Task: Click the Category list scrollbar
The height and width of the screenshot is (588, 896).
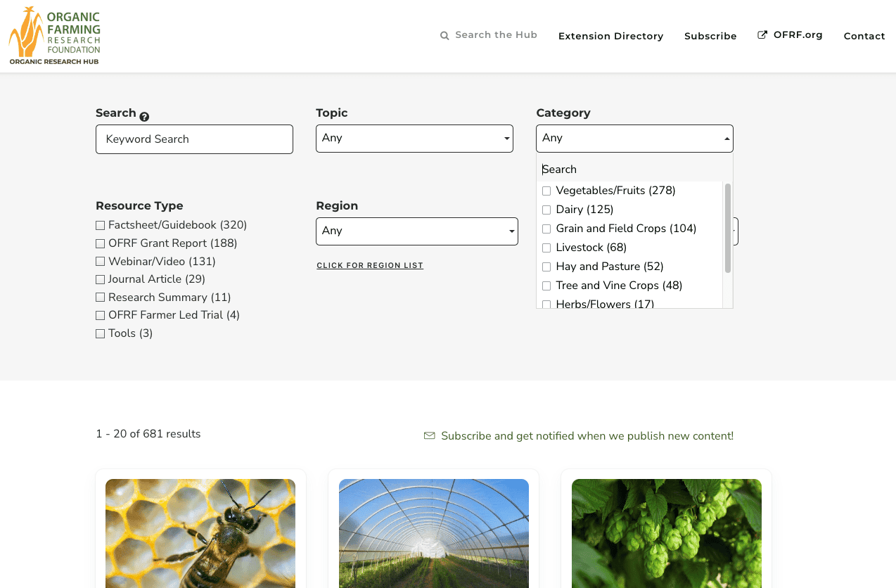Action: tap(728, 229)
